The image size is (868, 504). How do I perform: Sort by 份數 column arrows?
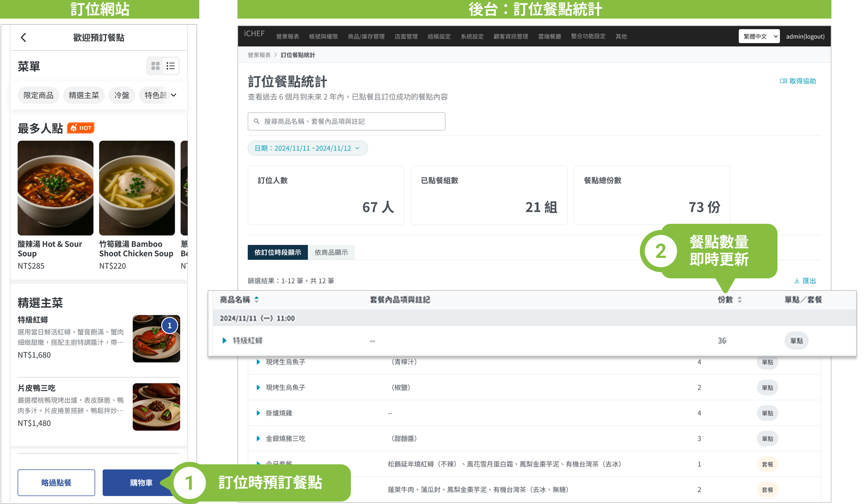(740, 300)
